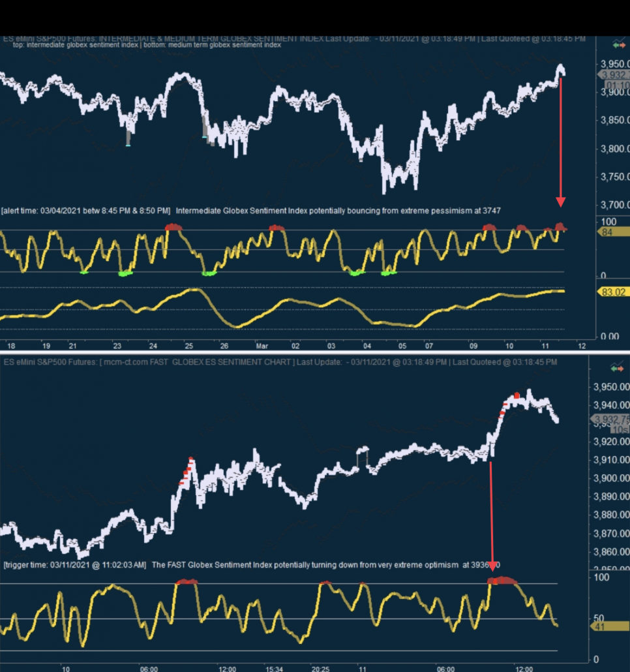The width and height of the screenshot is (630, 672).
Task: Click the 0.00 label on the medium term index axis
Action: tap(610, 337)
